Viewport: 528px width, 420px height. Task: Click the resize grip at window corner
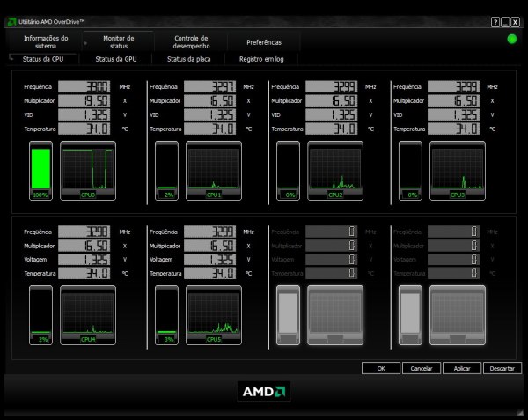coord(521,412)
